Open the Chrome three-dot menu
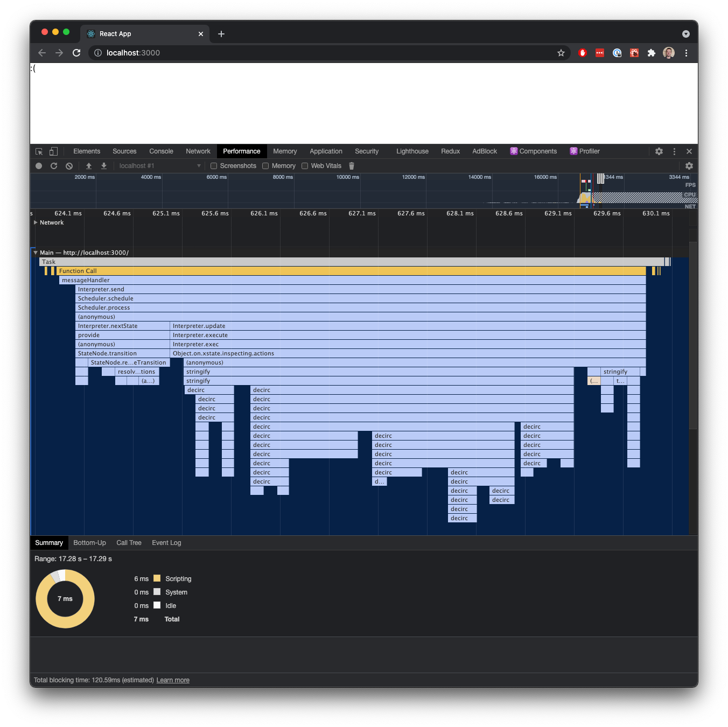 point(686,53)
